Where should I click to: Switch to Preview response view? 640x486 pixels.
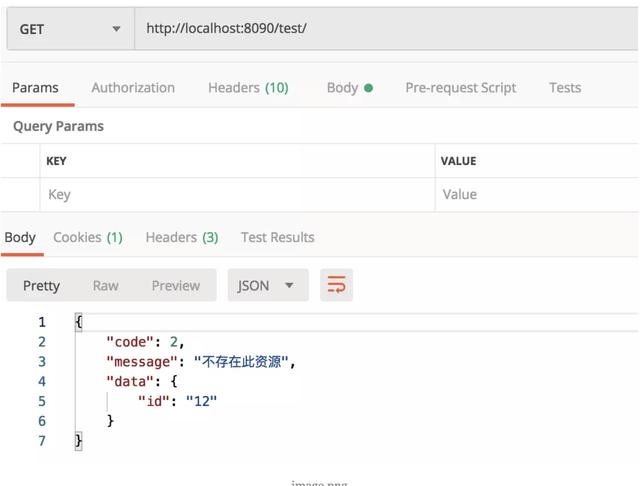tap(176, 285)
